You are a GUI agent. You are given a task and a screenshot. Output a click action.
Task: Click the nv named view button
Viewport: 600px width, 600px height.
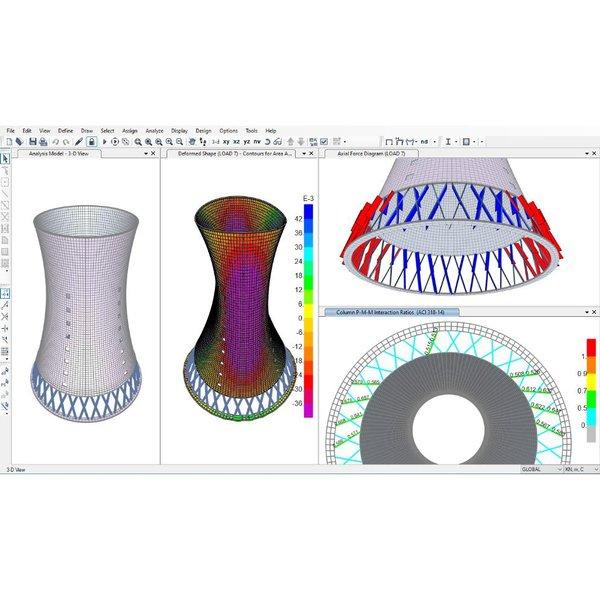pyautogui.click(x=257, y=142)
